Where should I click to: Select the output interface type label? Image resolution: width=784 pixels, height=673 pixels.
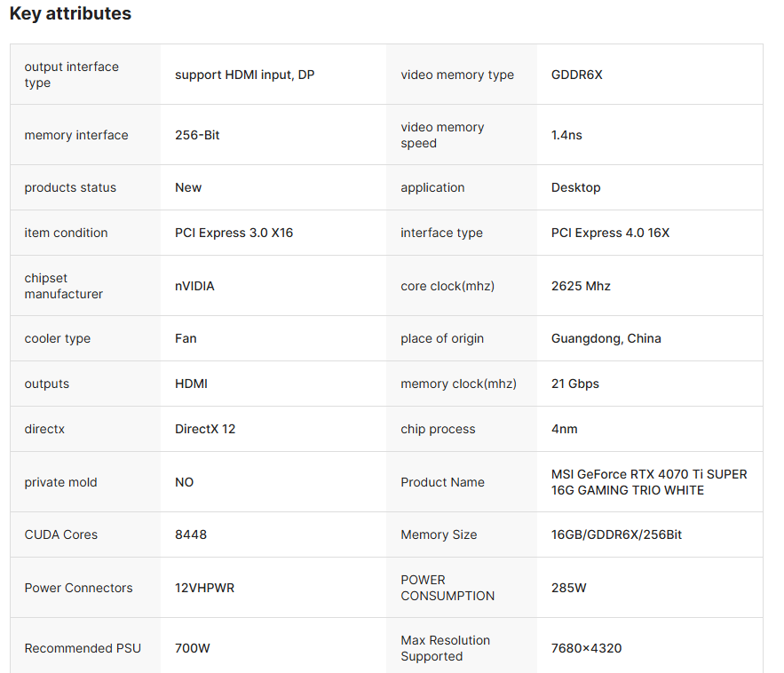point(72,75)
